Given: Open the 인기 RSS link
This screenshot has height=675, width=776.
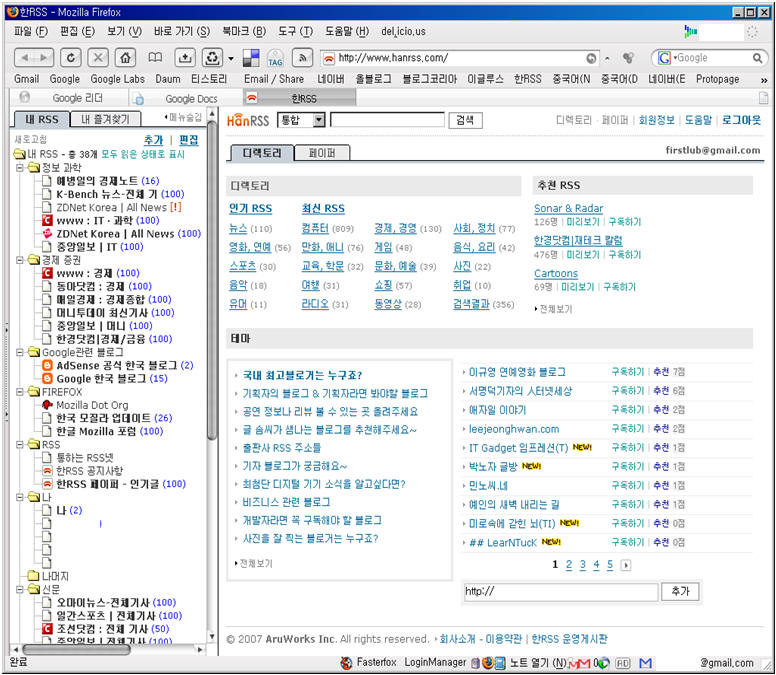Looking at the screenshot, I should point(250,208).
